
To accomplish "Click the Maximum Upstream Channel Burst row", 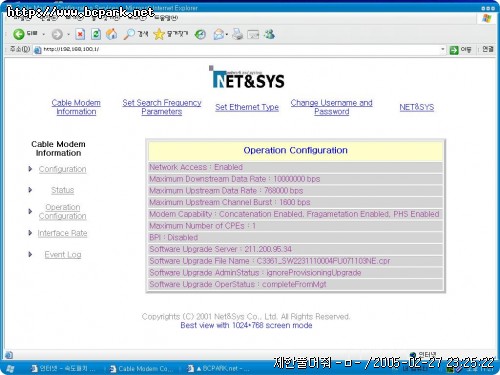I will tap(296, 202).
